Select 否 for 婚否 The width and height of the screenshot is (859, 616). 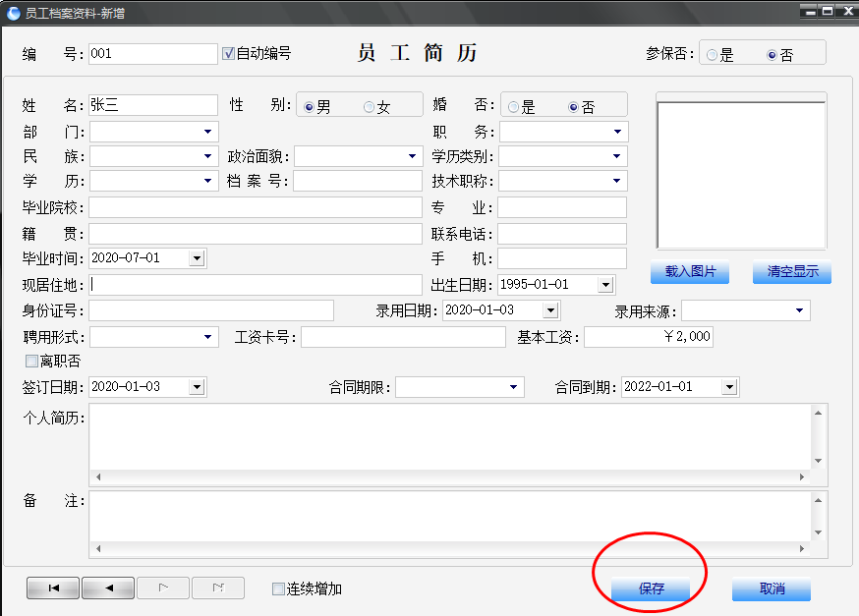pyautogui.click(x=574, y=107)
